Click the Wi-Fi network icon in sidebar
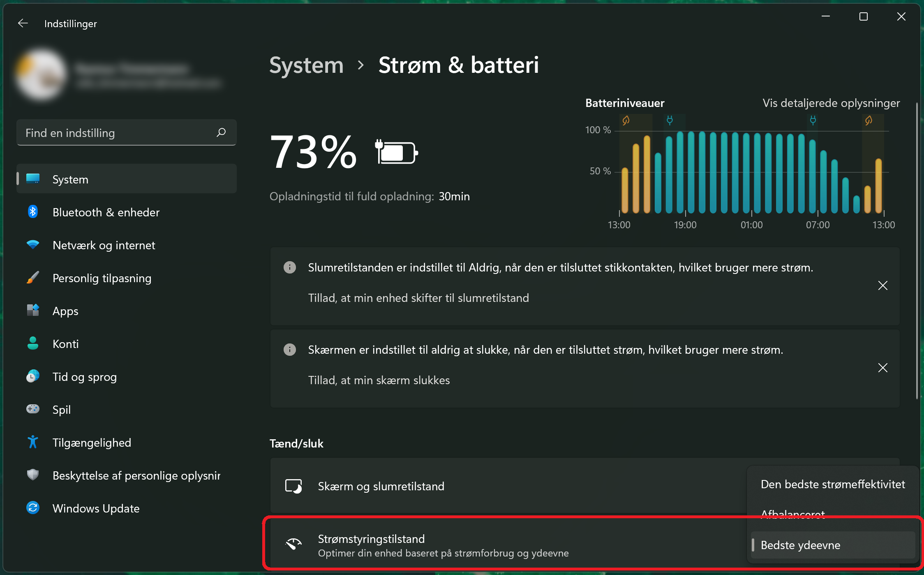 point(33,245)
